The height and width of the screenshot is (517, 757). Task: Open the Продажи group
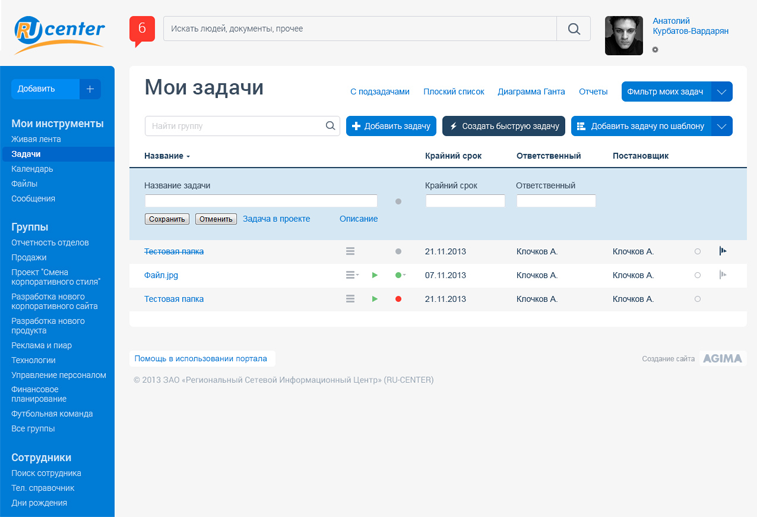pos(29,257)
